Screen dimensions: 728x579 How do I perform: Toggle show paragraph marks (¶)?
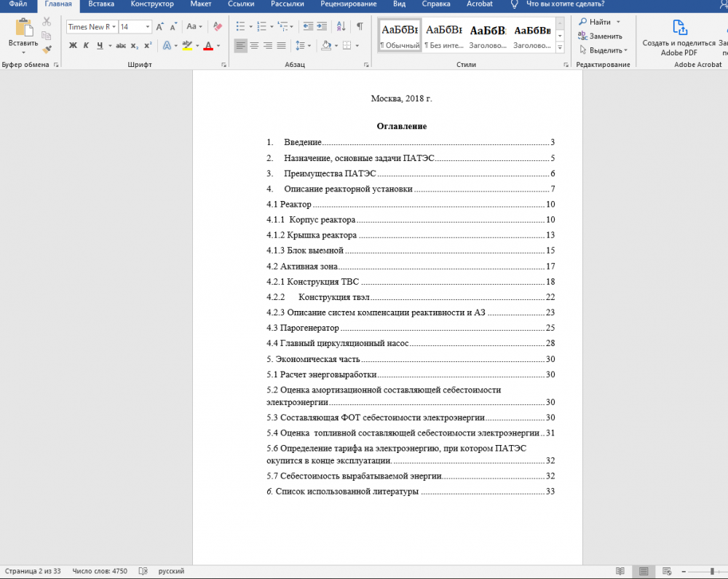(360, 27)
